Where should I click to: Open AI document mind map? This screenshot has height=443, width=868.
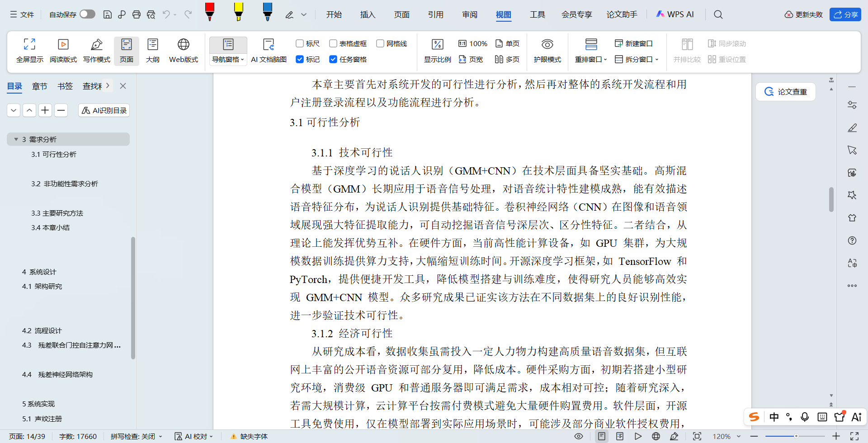[x=269, y=50]
